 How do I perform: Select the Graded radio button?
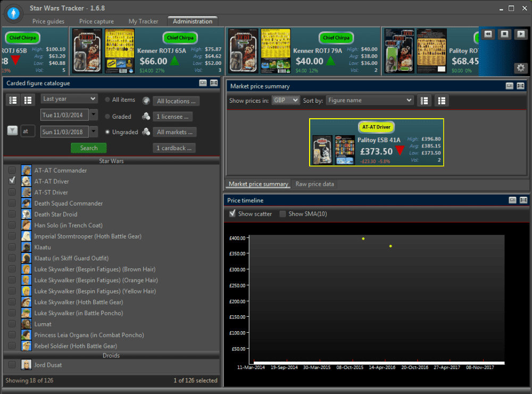[107, 117]
